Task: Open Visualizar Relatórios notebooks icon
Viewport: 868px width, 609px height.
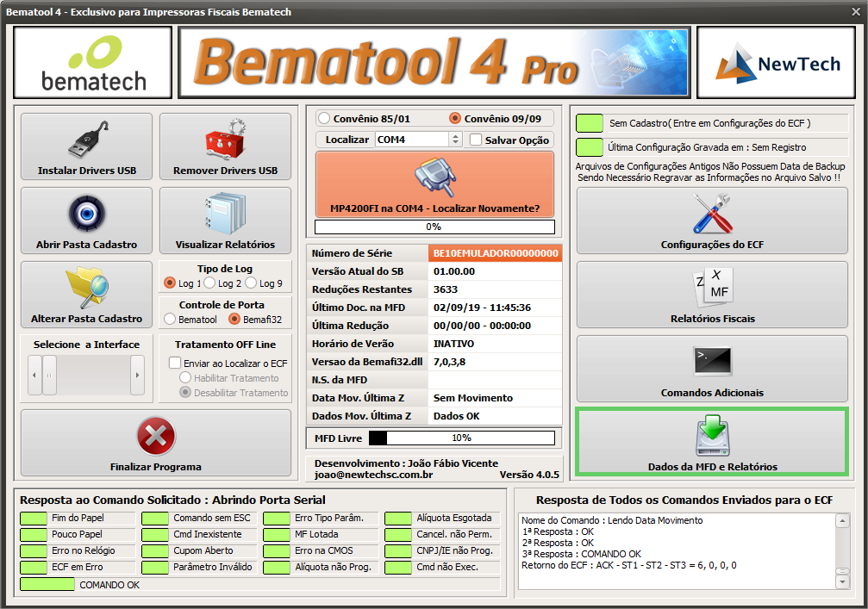Action: point(225,214)
